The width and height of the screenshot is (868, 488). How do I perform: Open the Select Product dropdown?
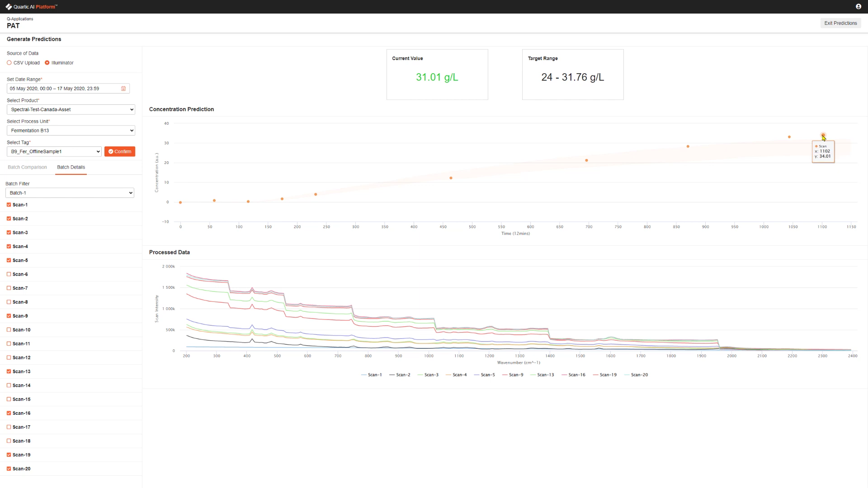coord(71,109)
